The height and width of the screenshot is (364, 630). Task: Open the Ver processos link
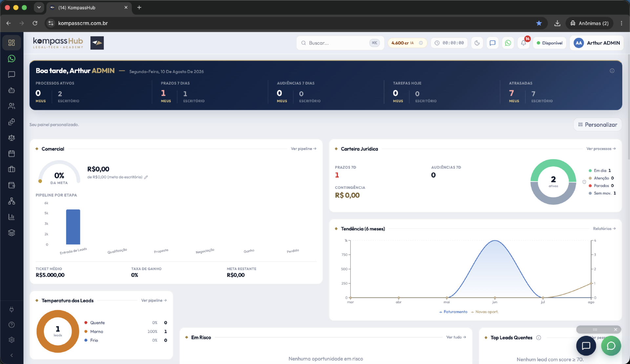pyautogui.click(x=601, y=149)
